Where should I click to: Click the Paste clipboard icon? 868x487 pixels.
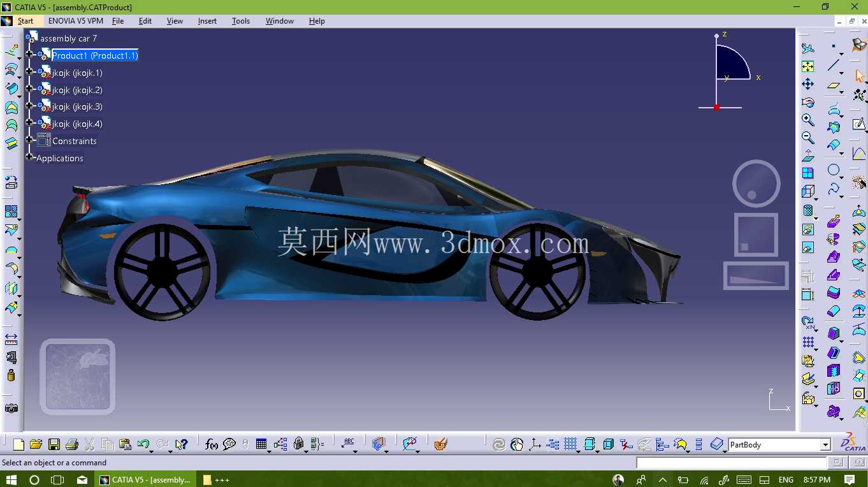(125, 444)
